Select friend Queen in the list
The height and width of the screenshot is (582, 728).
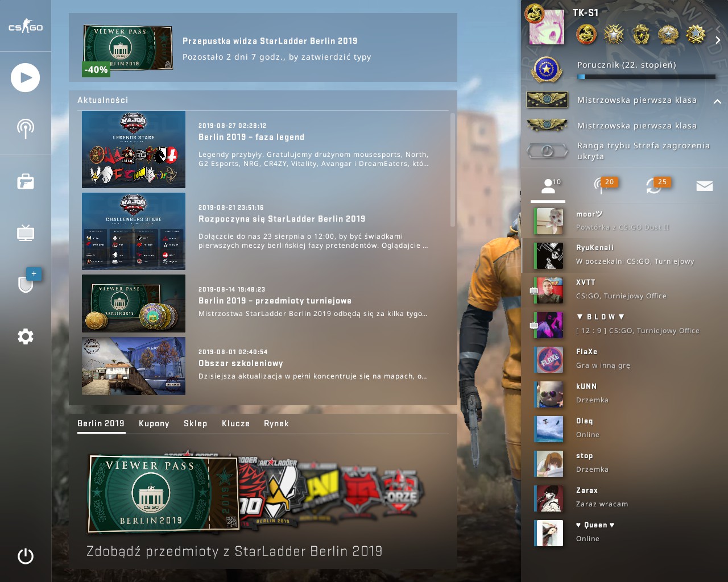(x=624, y=533)
